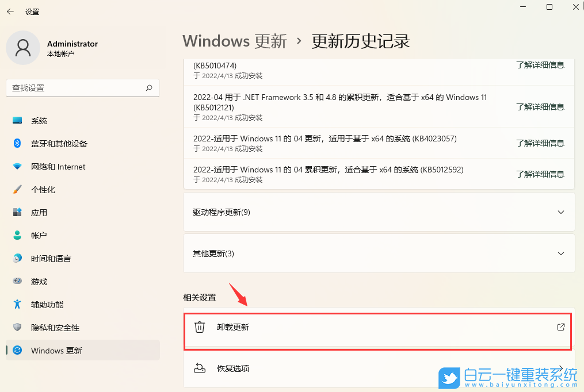Click Windows 更新 in the breadcrumb header
The height and width of the screenshot is (392, 584).
coord(235,41)
